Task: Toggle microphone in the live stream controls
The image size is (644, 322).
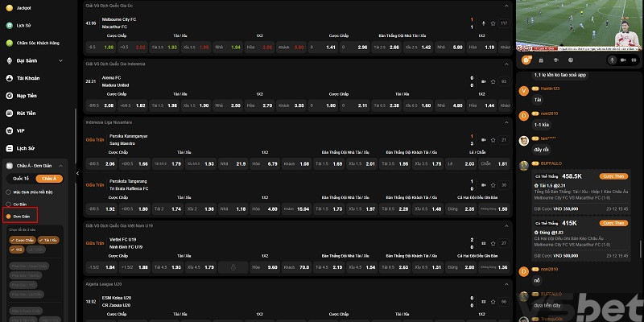Action: pyautogui.click(x=612, y=59)
